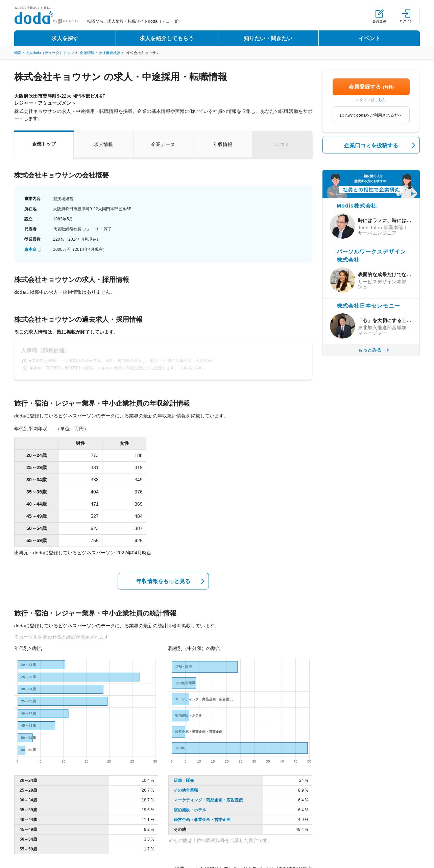Click the 会員登録 pencil icon in header
This screenshot has width=434, height=868.
click(x=379, y=14)
